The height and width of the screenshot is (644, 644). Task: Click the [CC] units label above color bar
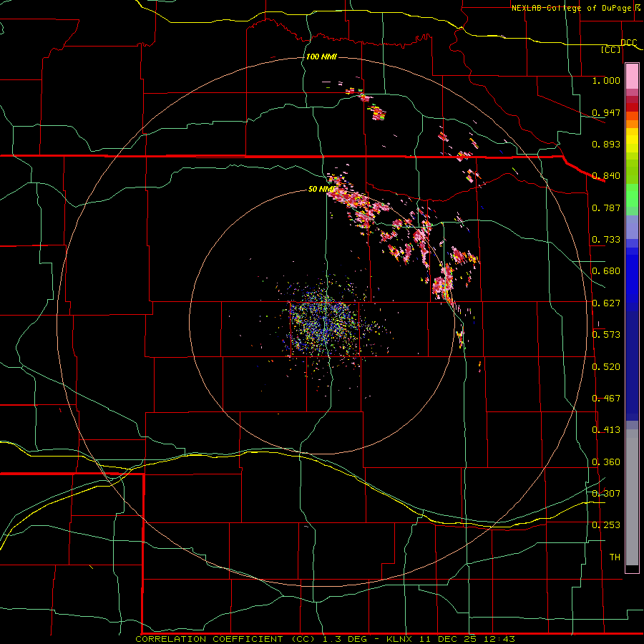pyautogui.click(x=611, y=49)
